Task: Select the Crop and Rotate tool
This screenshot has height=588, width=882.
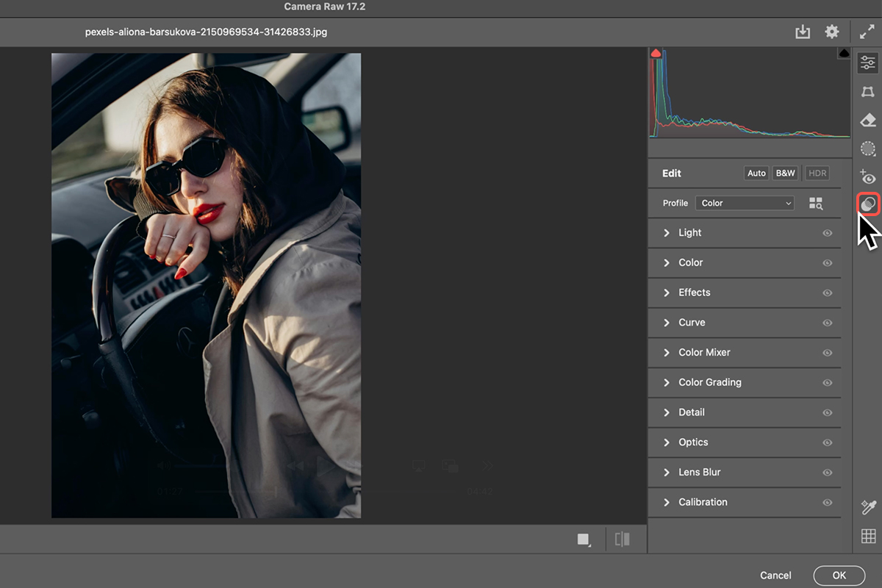Action: click(868, 92)
